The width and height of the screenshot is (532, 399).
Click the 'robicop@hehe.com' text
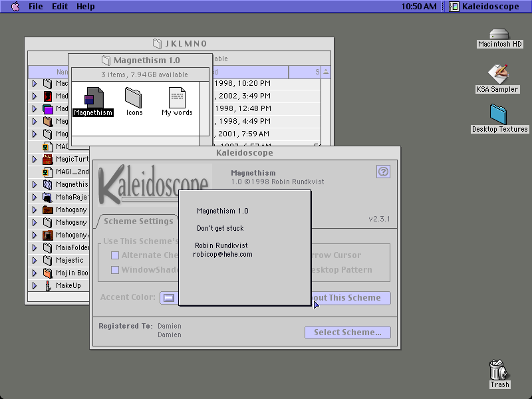(x=223, y=255)
